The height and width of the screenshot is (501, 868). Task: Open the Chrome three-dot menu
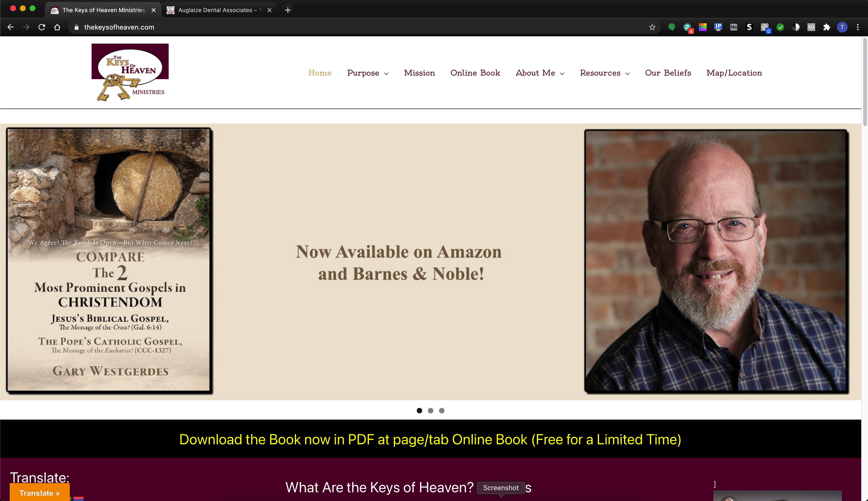(x=858, y=27)
